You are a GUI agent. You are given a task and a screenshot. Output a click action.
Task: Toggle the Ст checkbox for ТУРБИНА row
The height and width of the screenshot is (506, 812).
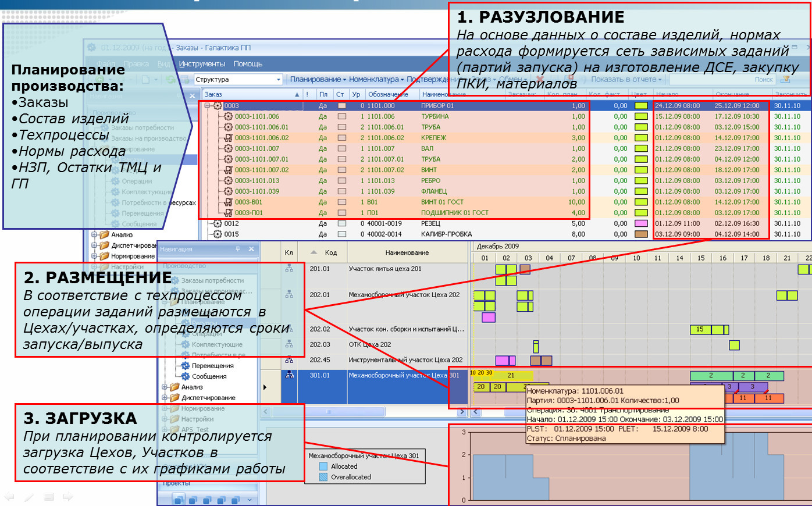pos(342,116)
